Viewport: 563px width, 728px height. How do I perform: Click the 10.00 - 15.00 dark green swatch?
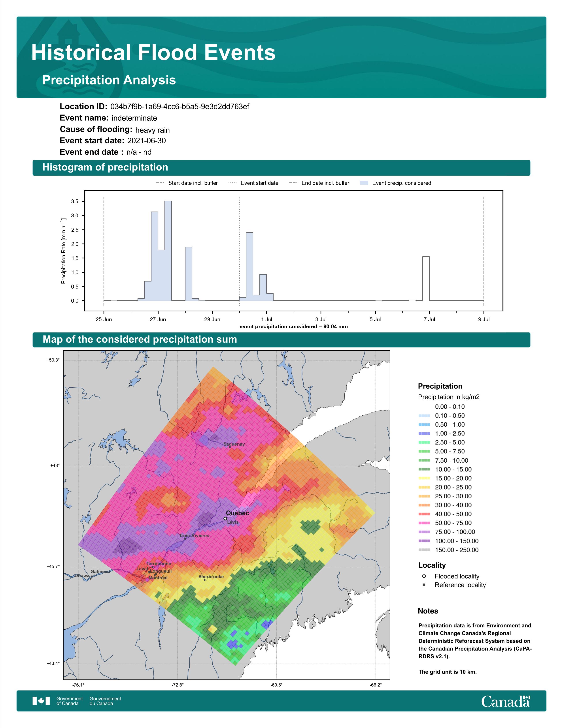pyautogui.click(x=424, y=469)
